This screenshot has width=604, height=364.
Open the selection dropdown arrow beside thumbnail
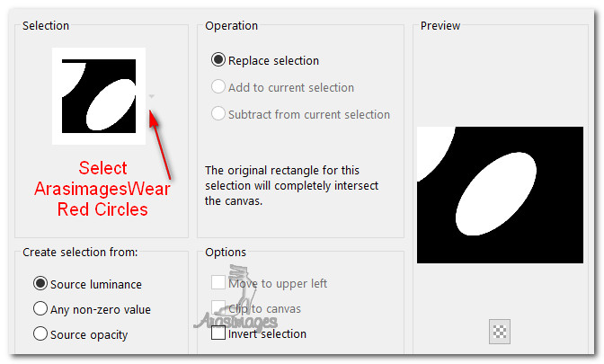coord(153,96)
